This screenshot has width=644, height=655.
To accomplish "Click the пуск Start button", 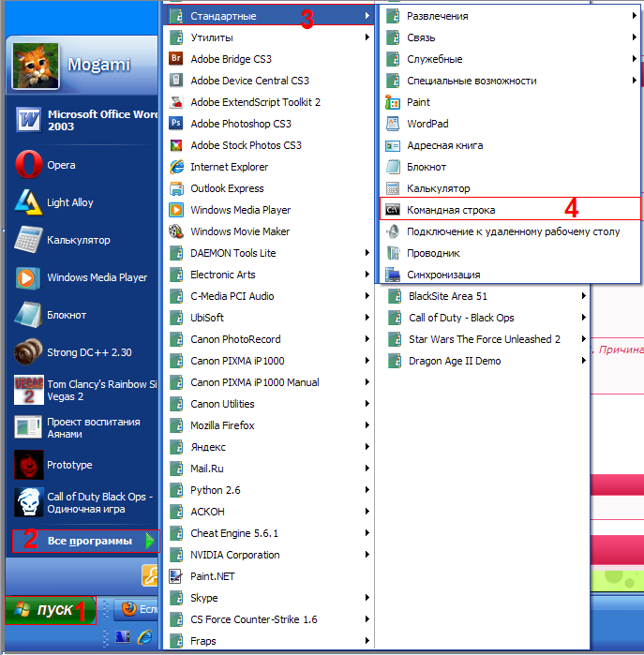I will [x=51, y=610].
